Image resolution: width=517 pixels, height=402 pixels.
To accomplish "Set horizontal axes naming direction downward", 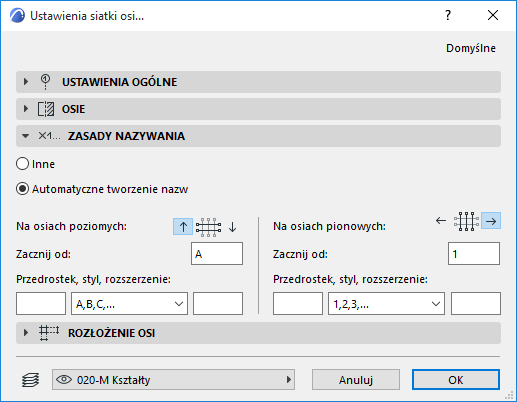I will 233,227.
